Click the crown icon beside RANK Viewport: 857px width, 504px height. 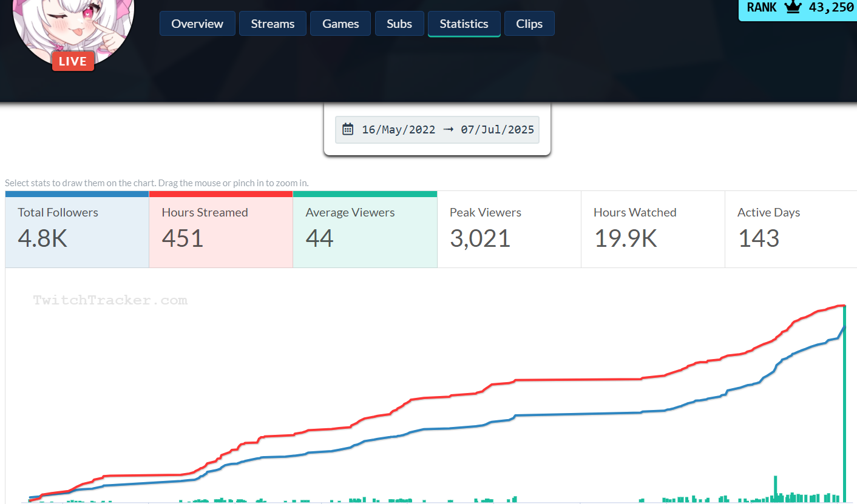click(x=793, y=7)
